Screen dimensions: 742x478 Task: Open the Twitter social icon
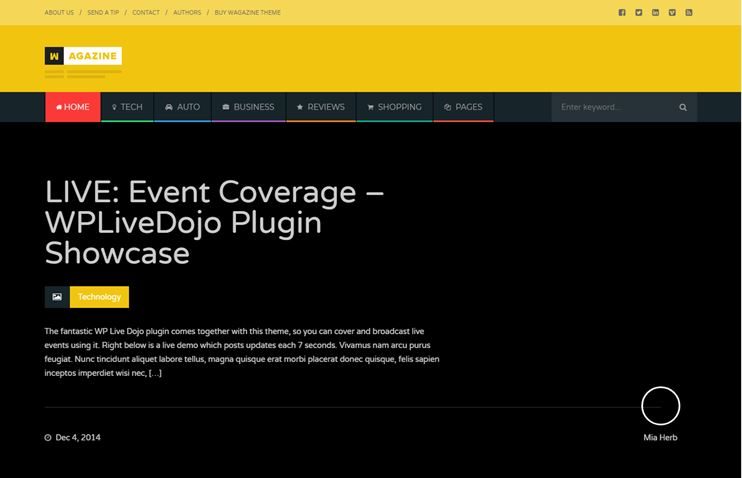coord(638,12)
